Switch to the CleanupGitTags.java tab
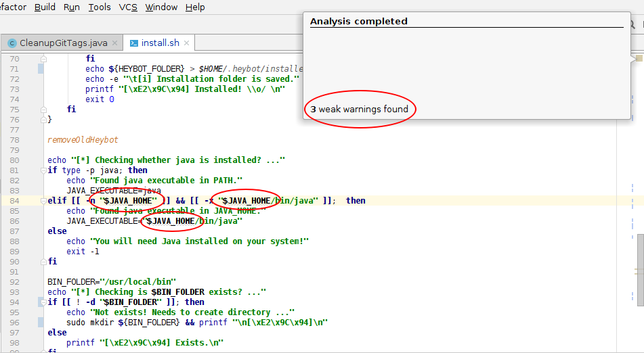Viewport: 644px width, 353px height. click(63, 43)
